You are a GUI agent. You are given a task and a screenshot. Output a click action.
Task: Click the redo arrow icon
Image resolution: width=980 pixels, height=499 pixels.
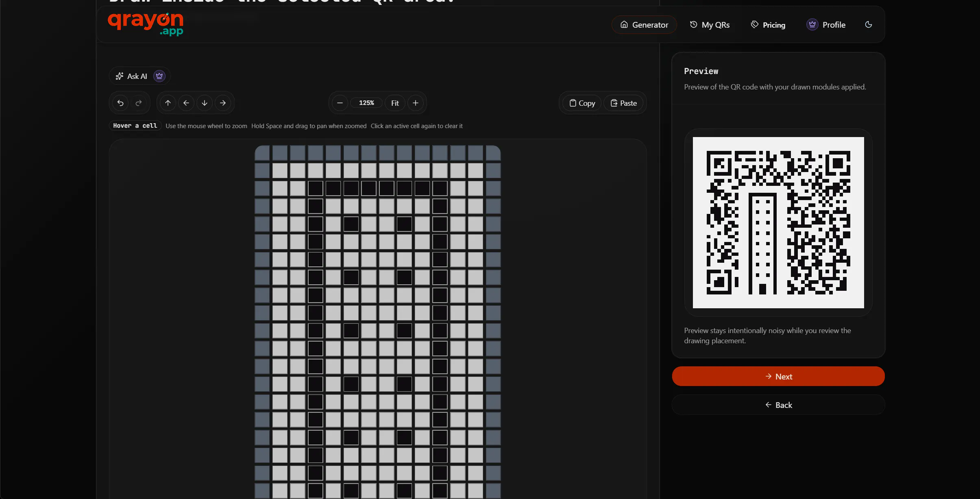pos(139,103)
